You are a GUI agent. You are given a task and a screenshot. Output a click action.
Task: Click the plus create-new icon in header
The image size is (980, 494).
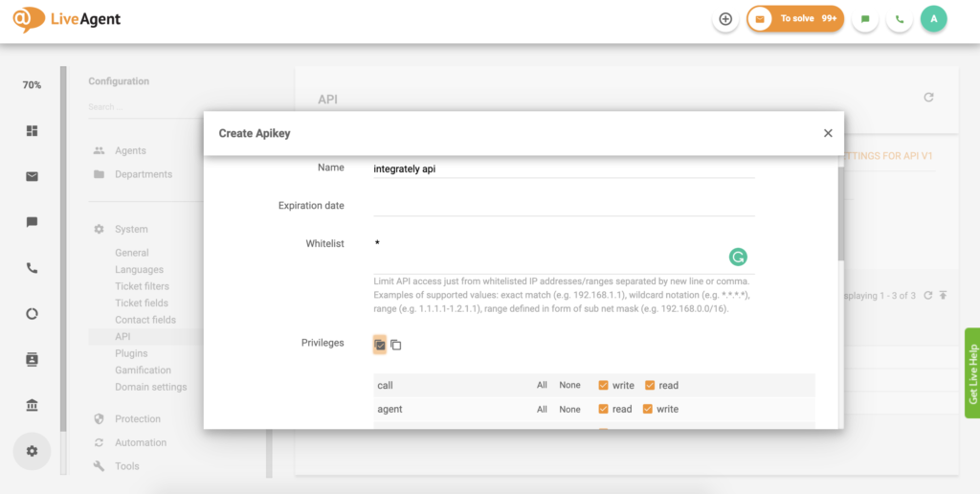tap(725, 19)
